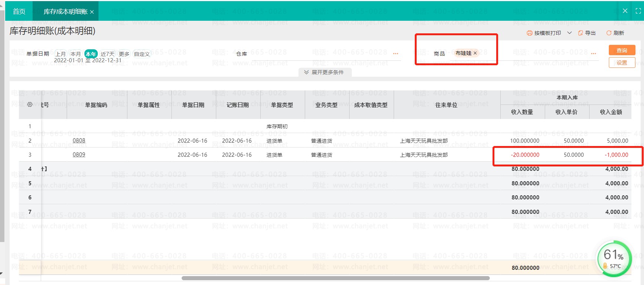644x285 pixels.
Task: Open the table column settings gear
Action: pos(30,105)
